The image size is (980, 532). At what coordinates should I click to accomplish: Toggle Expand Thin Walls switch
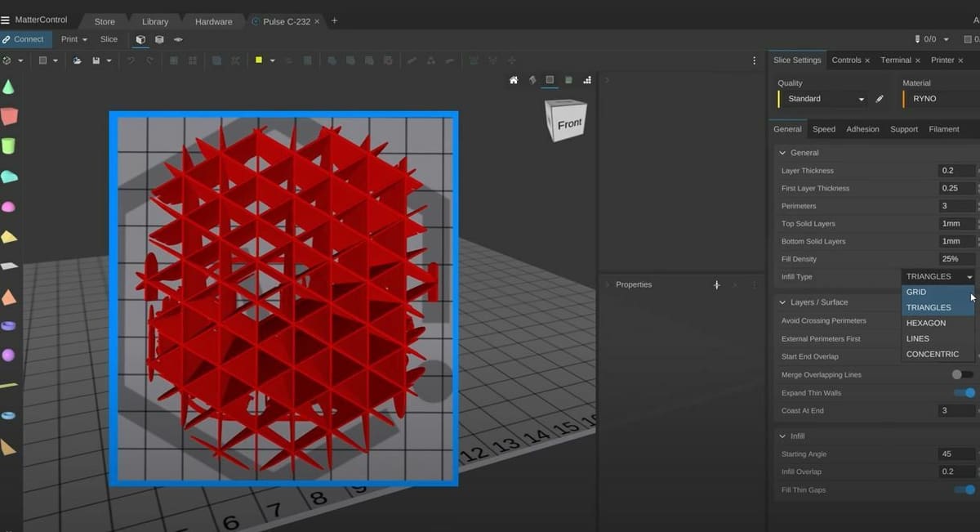coord(964,393)
